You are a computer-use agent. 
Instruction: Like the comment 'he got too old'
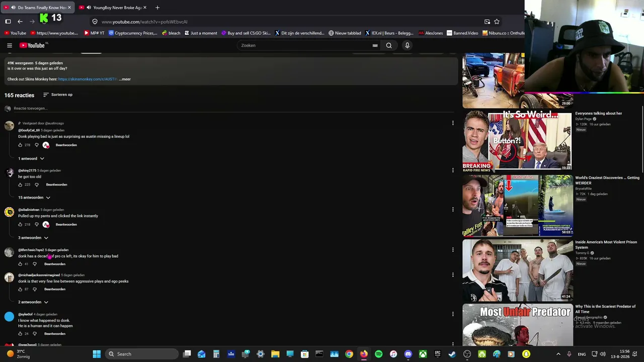pos(20,185)
